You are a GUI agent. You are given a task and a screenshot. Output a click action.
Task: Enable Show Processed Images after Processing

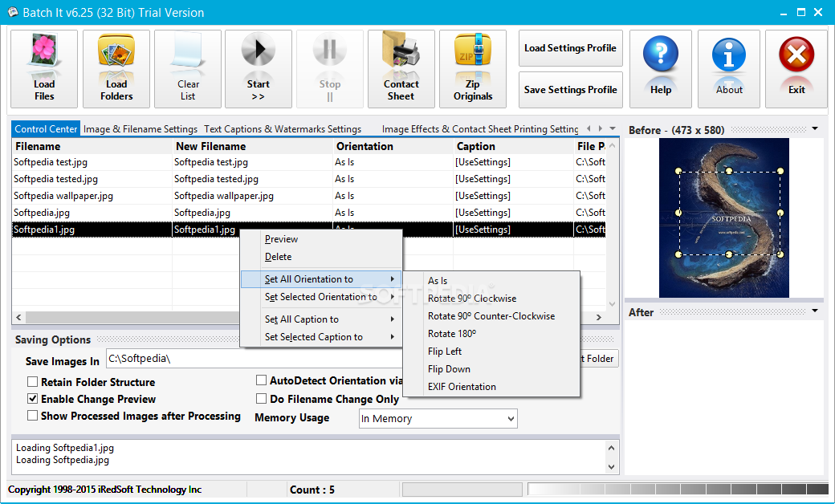(x=32, y=416)
